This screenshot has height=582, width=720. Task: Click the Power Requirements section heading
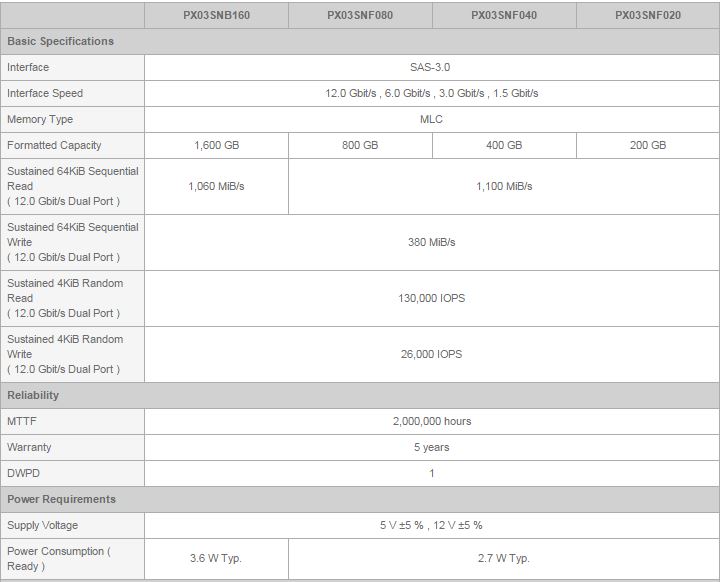click(62, 499)
